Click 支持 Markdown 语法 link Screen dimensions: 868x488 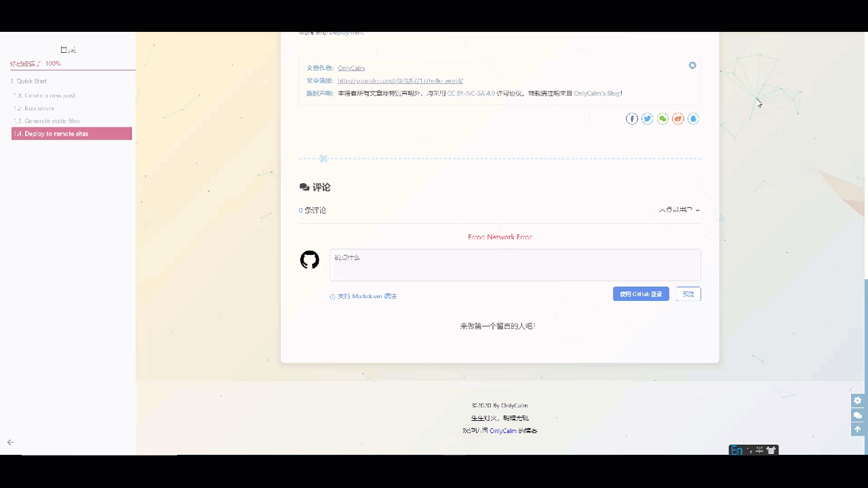click(367, 297)
